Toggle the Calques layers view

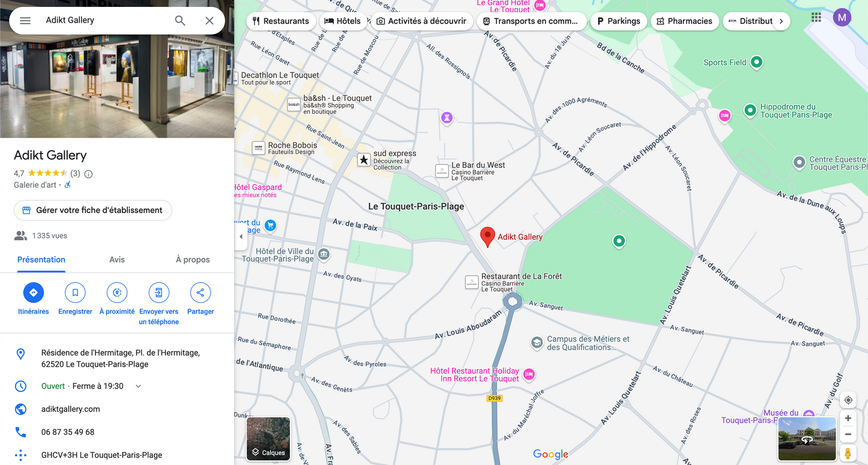tap(269, 439)
